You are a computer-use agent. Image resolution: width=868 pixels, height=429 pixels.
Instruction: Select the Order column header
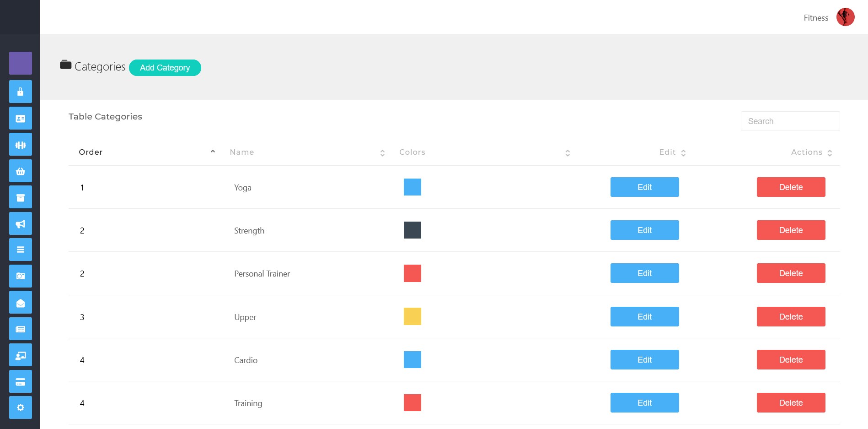(x=91, y=152)
